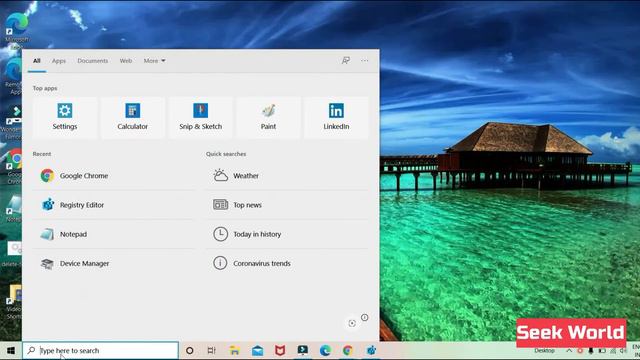
Task: Show hidden system tray icons chevron
Action: pos(569,351)
